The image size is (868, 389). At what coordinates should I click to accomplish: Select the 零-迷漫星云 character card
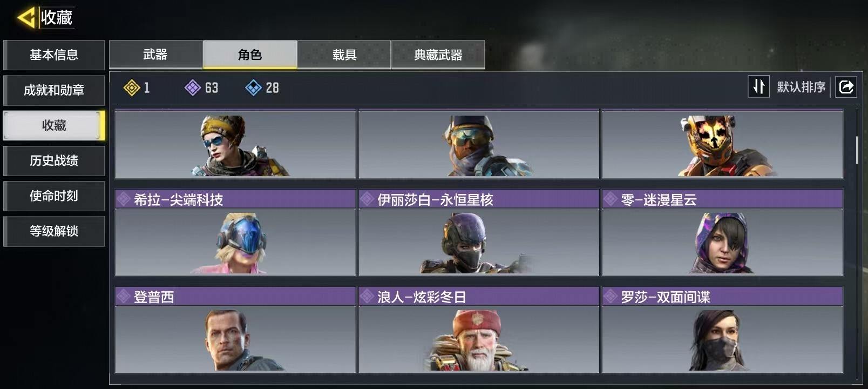(x=722, y=232)
